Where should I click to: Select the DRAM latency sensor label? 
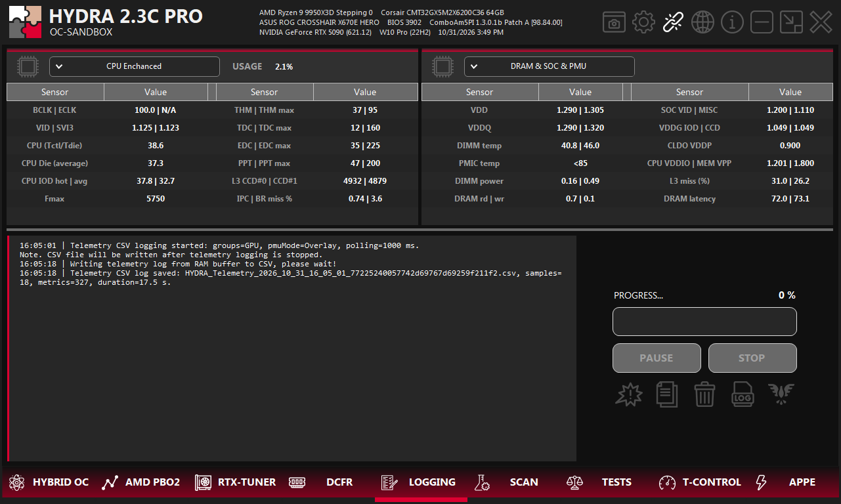(689, 199)
